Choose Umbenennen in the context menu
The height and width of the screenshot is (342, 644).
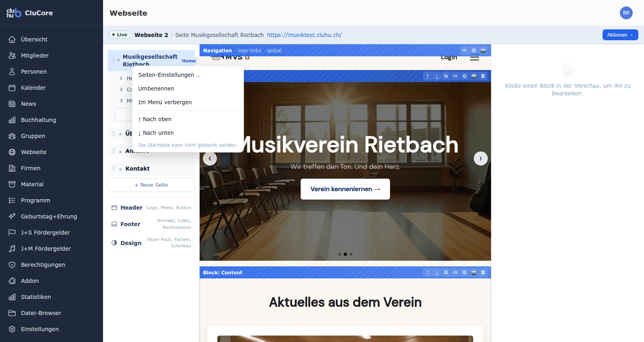(188, 89)
